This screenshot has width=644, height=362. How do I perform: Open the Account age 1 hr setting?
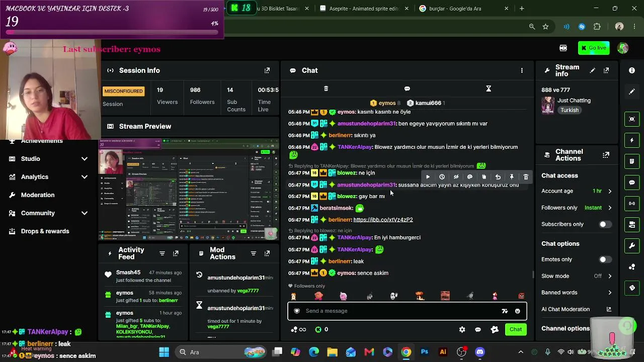pyautogui.click(x=577, y=191)
